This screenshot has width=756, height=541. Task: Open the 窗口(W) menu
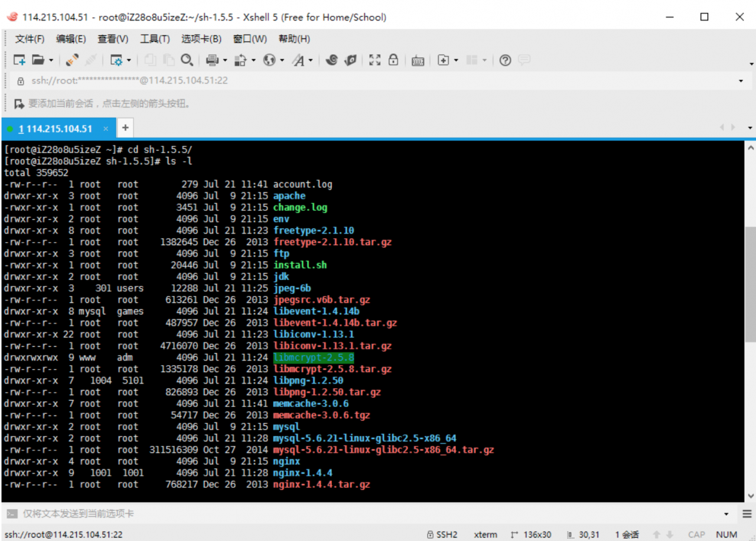(x=250, y=39)
